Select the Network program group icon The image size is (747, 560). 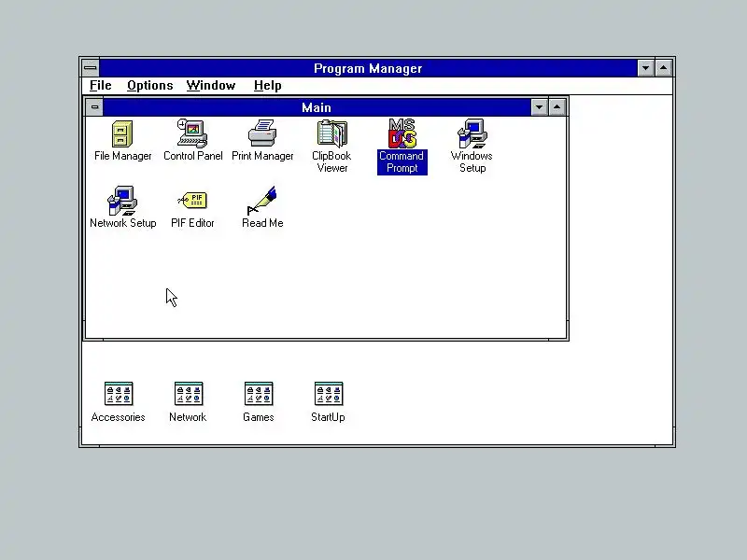tap(189, 394)
